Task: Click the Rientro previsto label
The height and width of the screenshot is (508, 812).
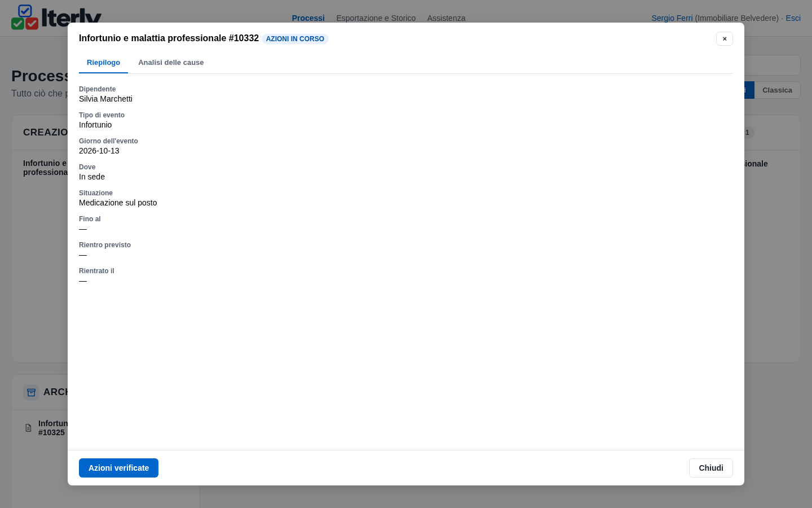Action: (x=105, y=245)
